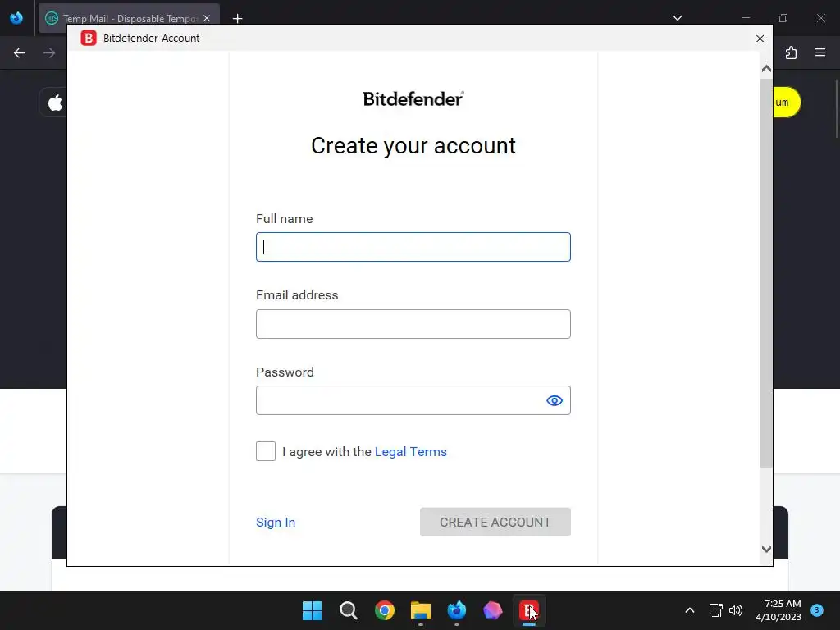Screen dimensions: 840x630
Task: Click the Bitdefender red B logo in title bar
Action: tap(89, 38)
